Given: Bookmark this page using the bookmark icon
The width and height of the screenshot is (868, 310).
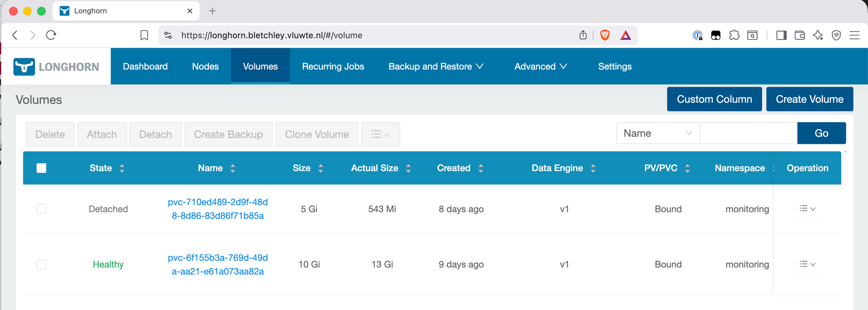Looking at the screenshot, I should pos(144,35).
